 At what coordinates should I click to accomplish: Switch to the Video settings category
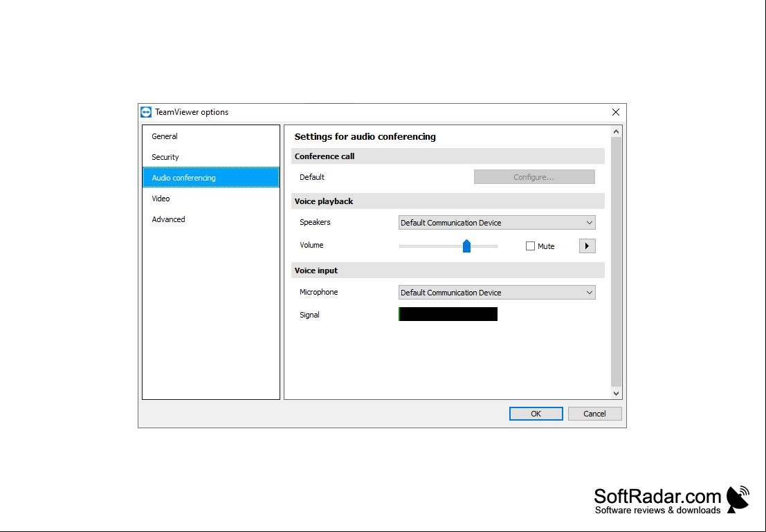pos(211,199)
